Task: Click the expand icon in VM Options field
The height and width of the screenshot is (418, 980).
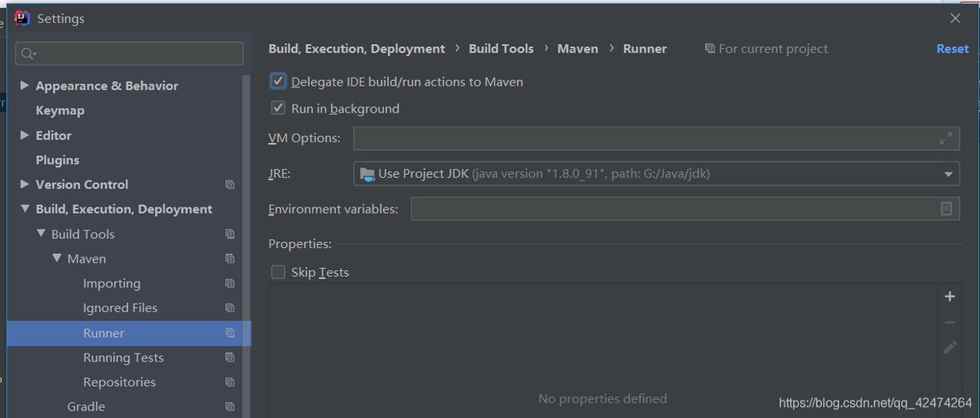Action: click(x=946, y=139)
